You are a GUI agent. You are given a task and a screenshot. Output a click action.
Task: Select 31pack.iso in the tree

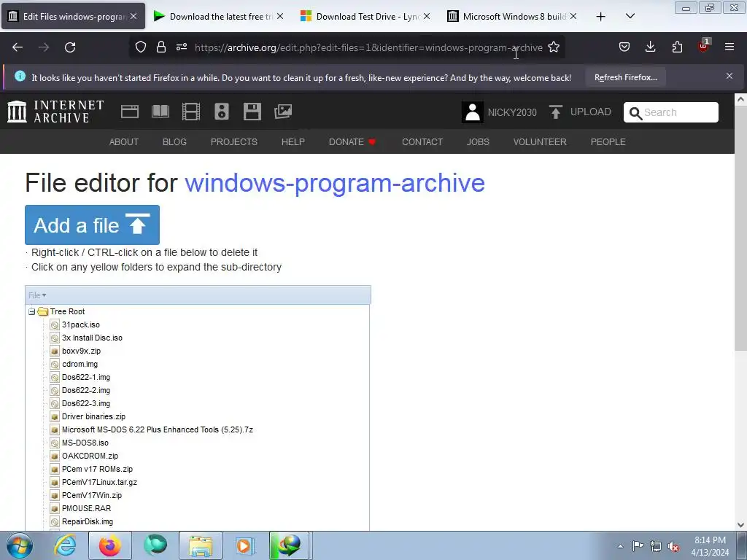(x=80, y=324)
